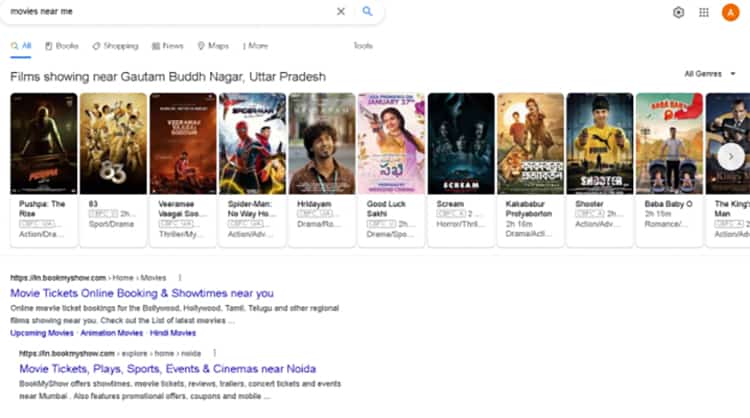Open the Baba Baby O poster
Screen dimensions: 750x418
[x=669, y=143]
